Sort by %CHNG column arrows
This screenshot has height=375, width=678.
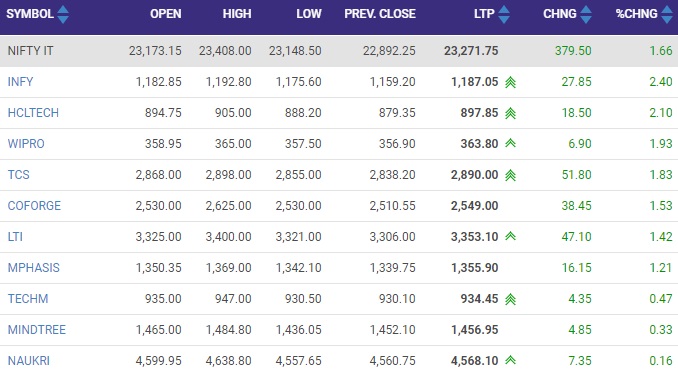pos(667,14)
